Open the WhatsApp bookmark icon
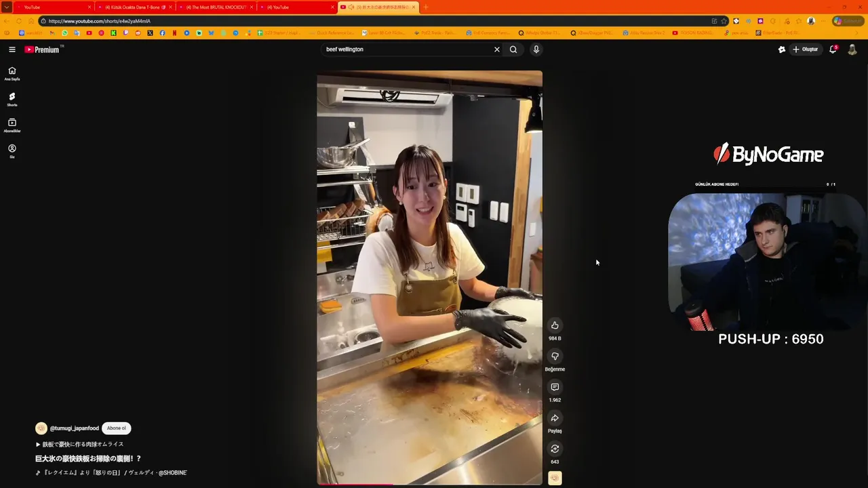868x488 pixels. tap(64, 33)
